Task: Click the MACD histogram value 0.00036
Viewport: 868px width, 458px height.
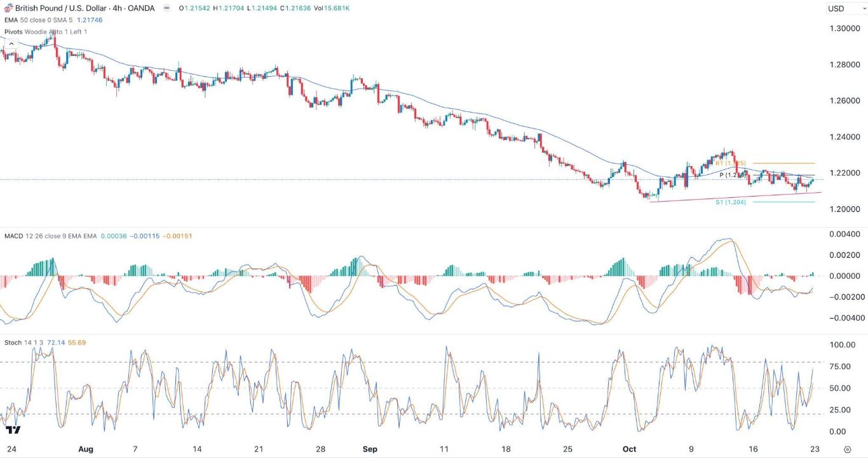Action: pyautogui.click(x=114, y=236)
